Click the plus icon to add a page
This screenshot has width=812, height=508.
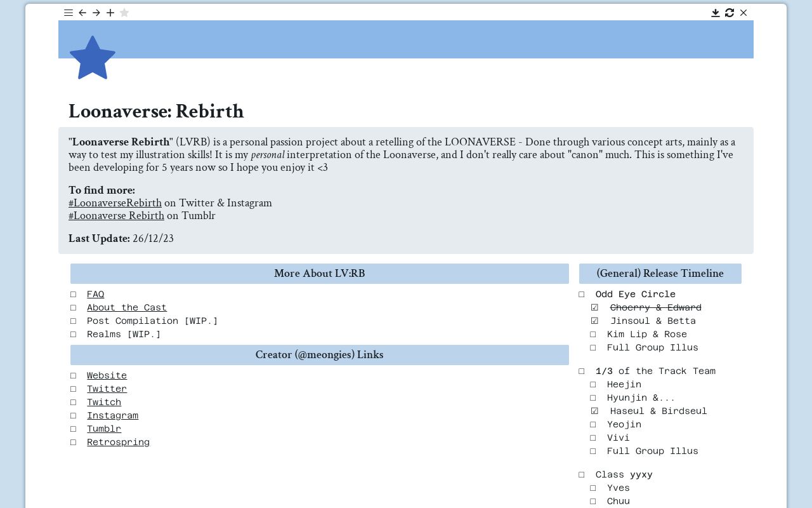point(110,13)
